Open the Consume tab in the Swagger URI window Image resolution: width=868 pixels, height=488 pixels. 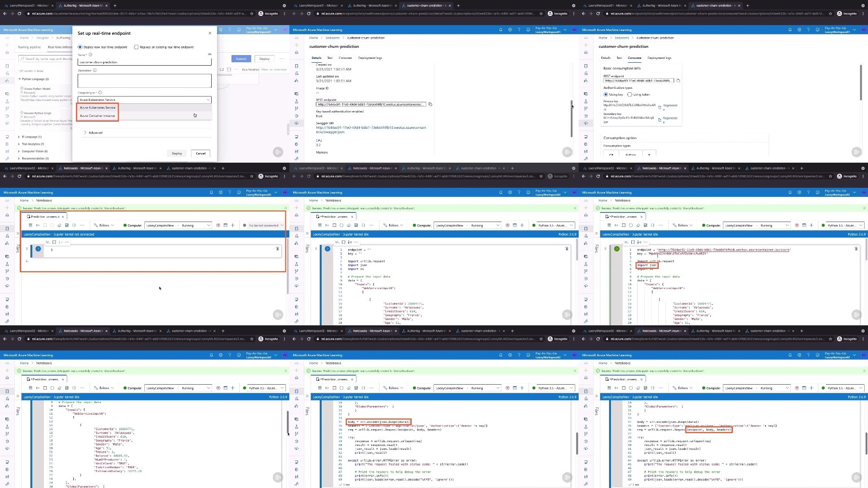click(345, 58)
